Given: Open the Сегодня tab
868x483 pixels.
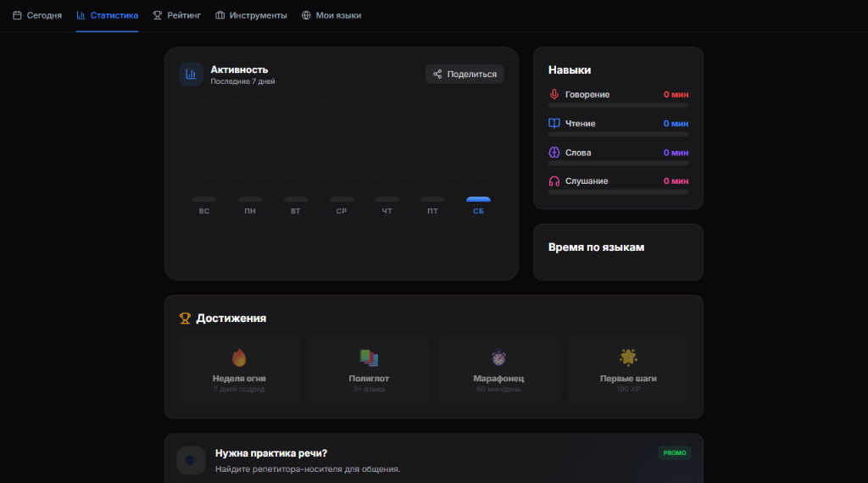Looking at the screenshot, I should click(x=37, y=15).
